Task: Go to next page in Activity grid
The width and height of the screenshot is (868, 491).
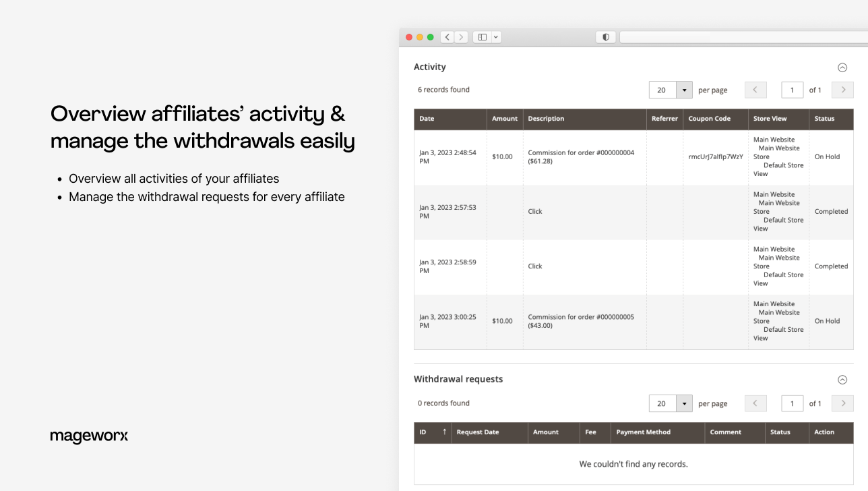Action: (x=843, y=90)
